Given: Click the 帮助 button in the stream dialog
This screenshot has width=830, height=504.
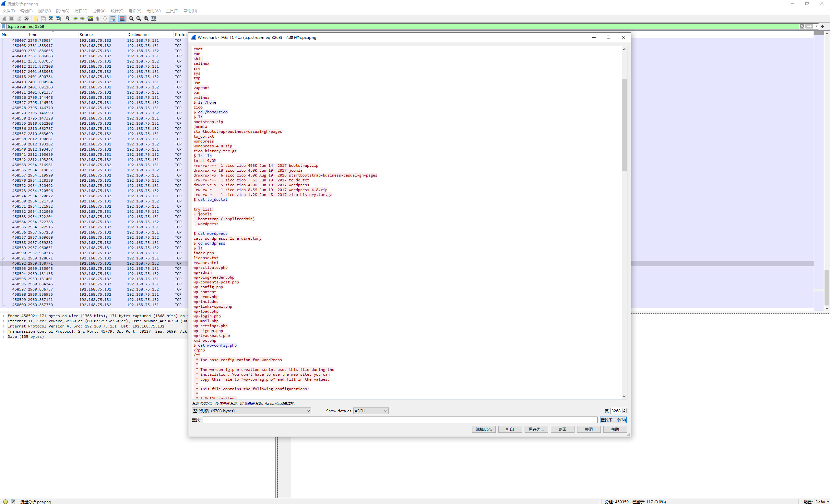Looking at the screenshot, I should coord(615,429).
